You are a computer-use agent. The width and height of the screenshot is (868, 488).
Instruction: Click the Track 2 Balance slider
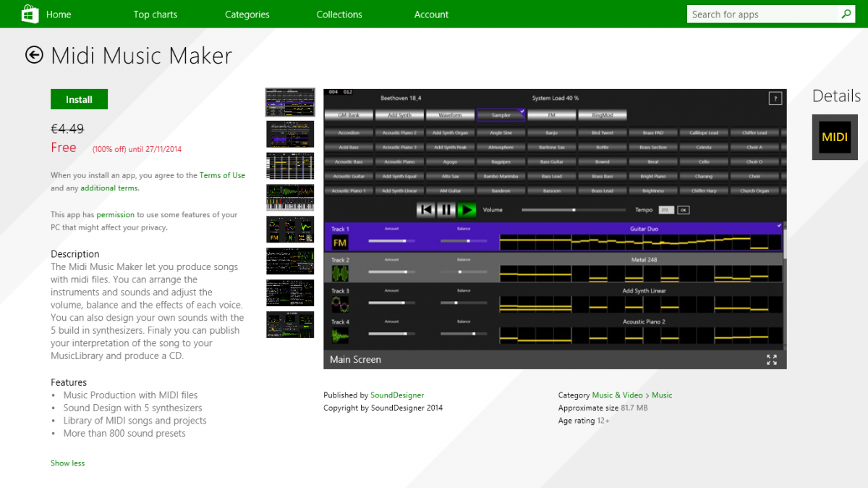click(464, 272)
